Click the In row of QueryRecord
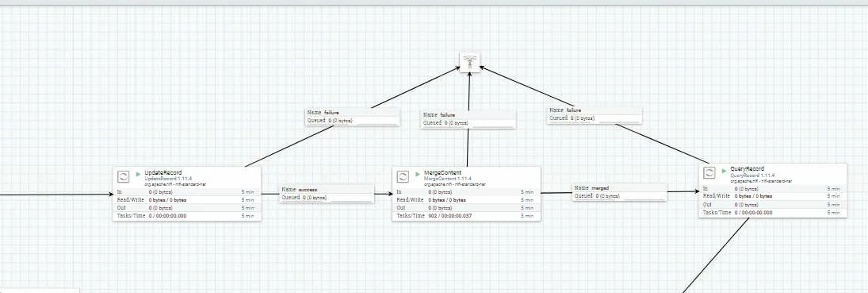868x293 pixels. (x=773, y=189)
